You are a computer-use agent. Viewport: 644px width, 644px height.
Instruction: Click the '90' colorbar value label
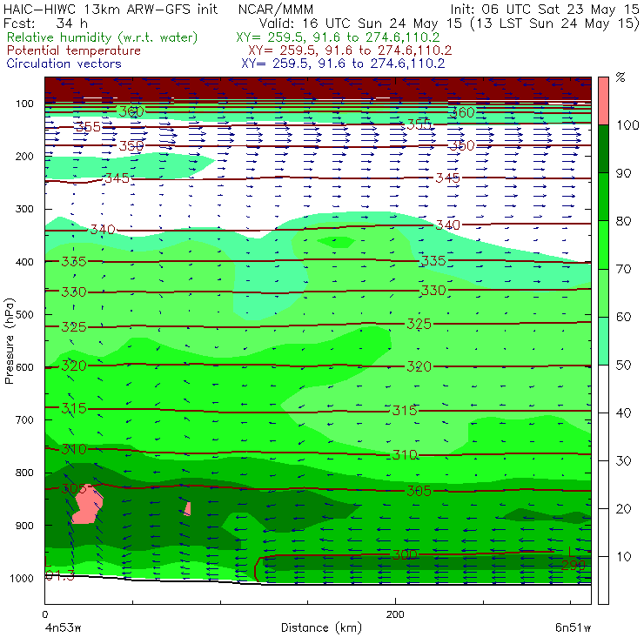[624, 173]
